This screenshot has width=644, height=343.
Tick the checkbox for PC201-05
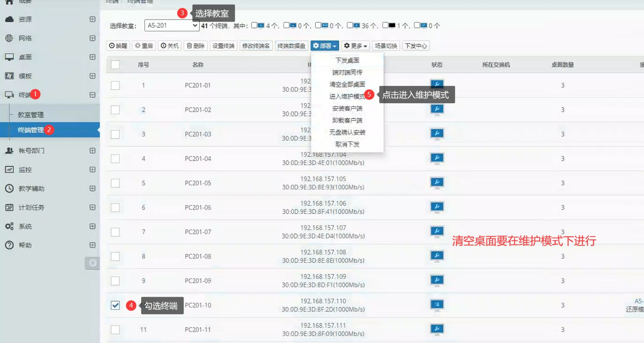[115, 183]
